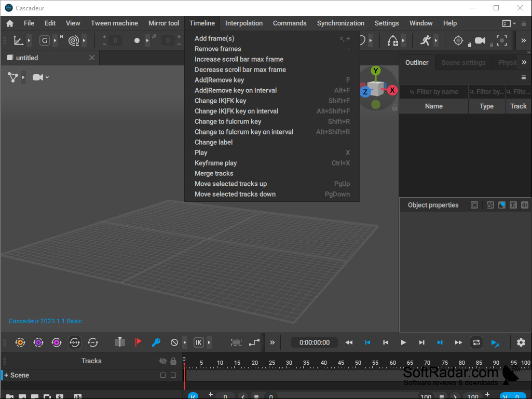The image size is (532, 399).
Task: Open dropdown arrow beside running figure
Action: click(x=436, y=40)
